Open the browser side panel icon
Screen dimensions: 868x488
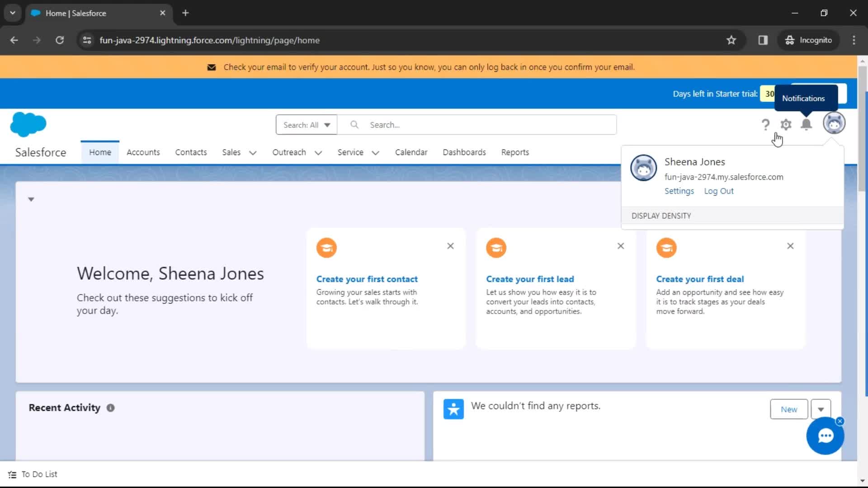pyautogui.click(x=763, y=40)
